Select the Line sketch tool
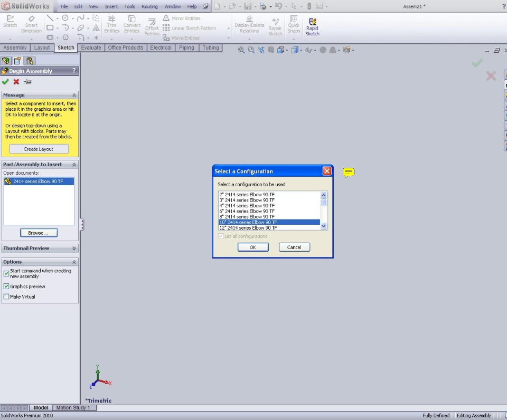The width and height of the screenshot is (507, 420). [x=50, y=18]
